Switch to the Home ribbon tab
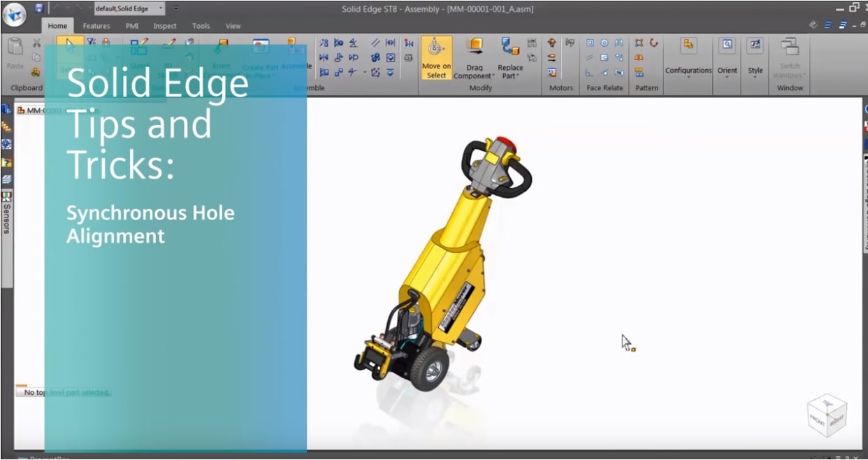Viewport: 868px width, 460px height. point(57,26)
